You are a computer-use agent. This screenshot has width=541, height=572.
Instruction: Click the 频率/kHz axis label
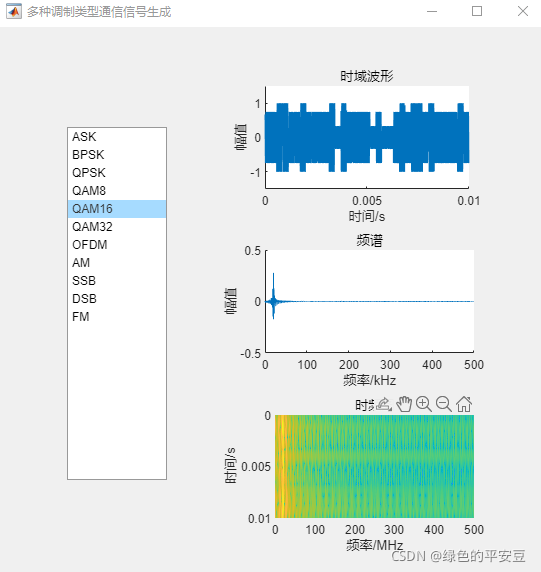click(370, 380)
